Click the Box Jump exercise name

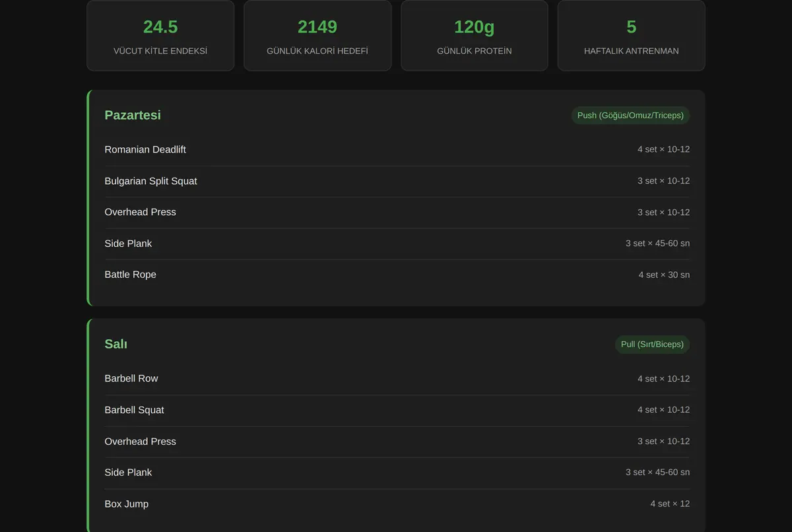pyautogui.click(x=126, y=504)
